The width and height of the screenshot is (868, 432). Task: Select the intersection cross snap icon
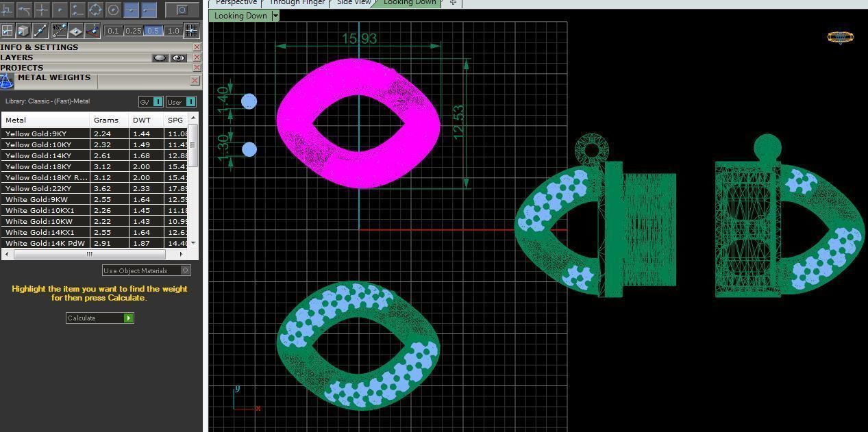(x=42, y=10)
